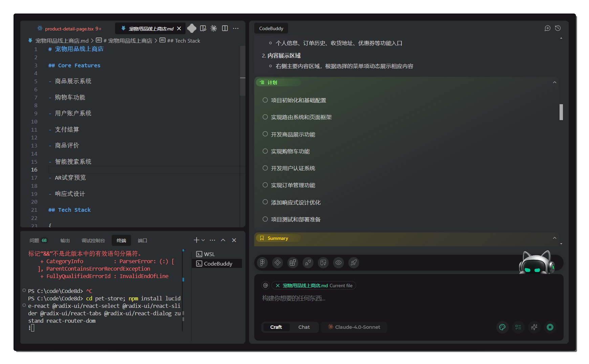Click breadcrumb file 宠物用品线上商店.md
The image size is (589, 364).
coord(62,41)
